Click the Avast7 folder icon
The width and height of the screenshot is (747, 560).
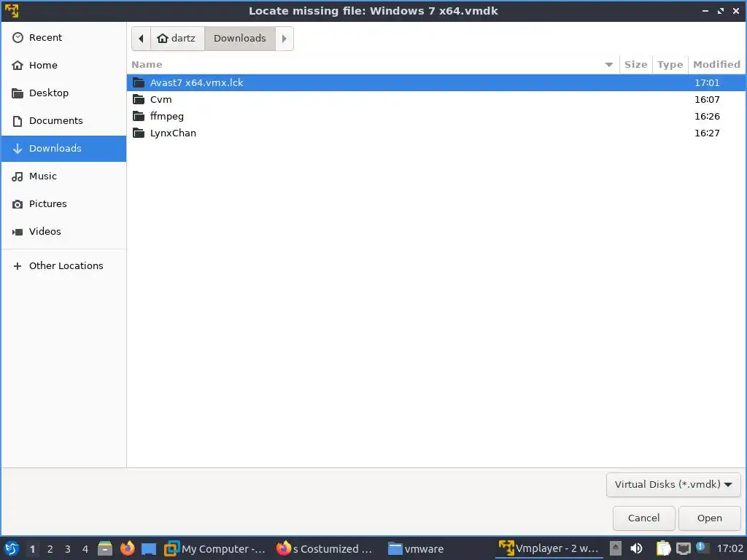coord(139,83)
